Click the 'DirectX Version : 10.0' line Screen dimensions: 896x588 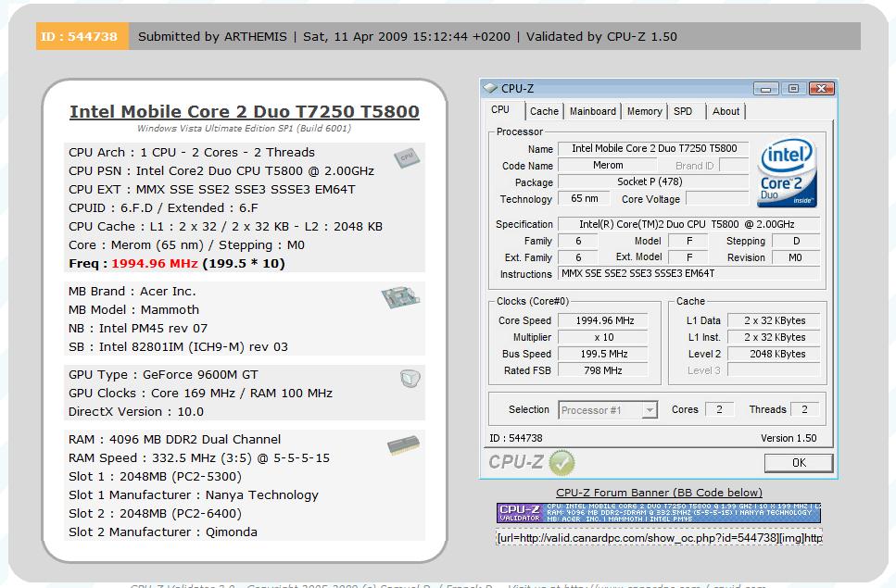[x=136, y=411]
